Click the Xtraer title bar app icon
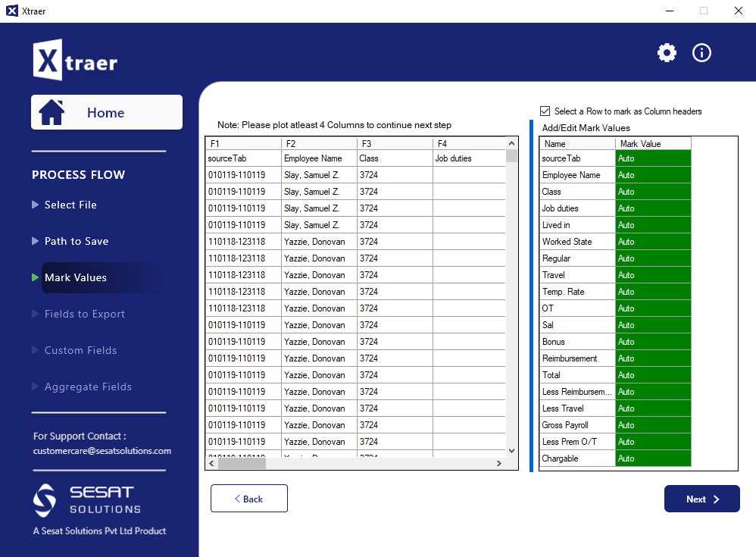 pyautogui.click(x=12, y=11)
